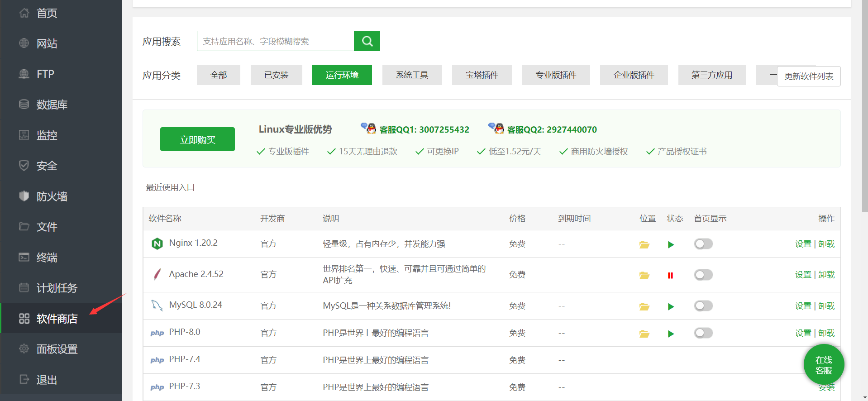Click the PHP-7.3 software name
This screenshot has width=868, height=401.
coord(185,387)
